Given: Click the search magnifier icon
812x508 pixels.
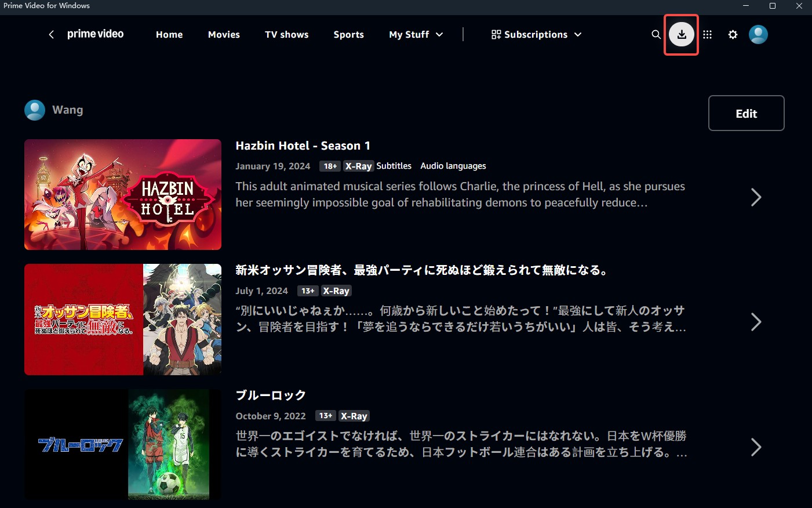Looking at the screenshot, I should pyautogui.click(x=656, y=35).
